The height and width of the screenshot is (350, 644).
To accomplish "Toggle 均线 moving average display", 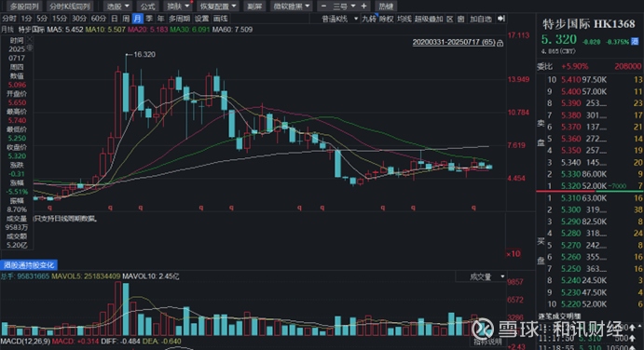I will [x=404, y=19].
